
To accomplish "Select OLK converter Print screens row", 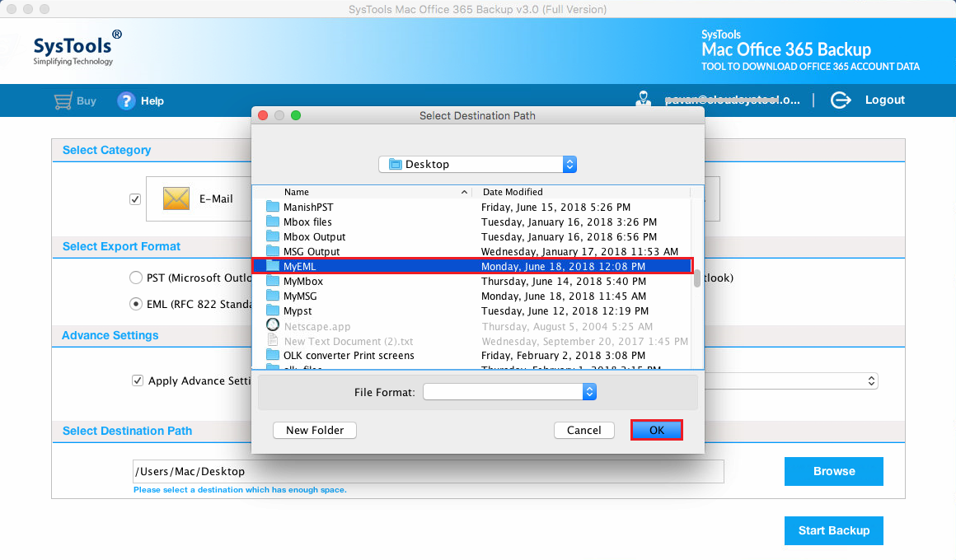I will point(472,355).
